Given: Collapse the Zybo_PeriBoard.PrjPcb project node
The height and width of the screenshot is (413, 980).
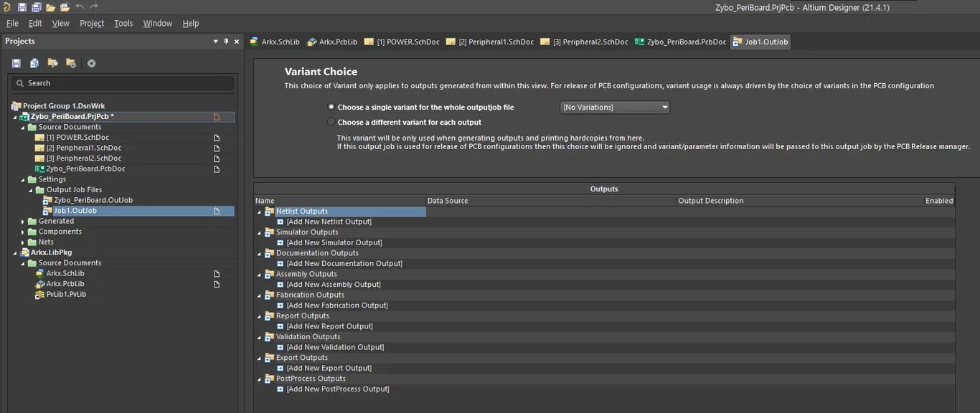Looking at the screenshot, I should click(14, 116).
